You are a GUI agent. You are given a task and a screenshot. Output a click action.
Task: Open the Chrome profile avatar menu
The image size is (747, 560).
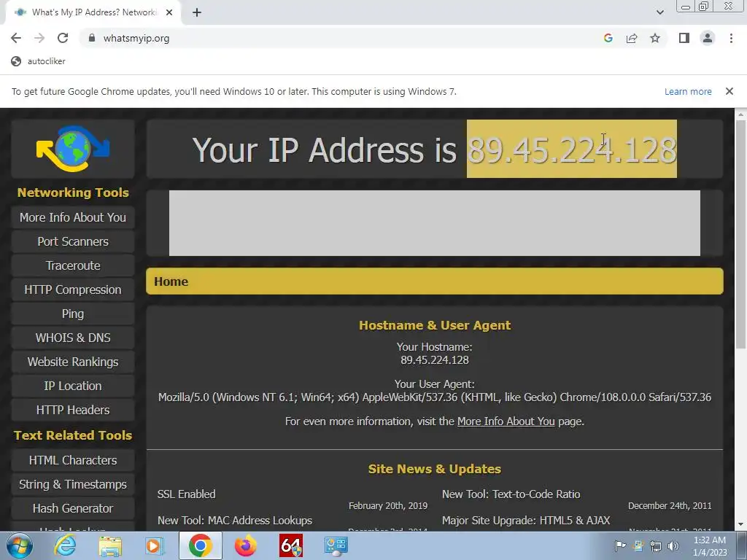[708, 38]
